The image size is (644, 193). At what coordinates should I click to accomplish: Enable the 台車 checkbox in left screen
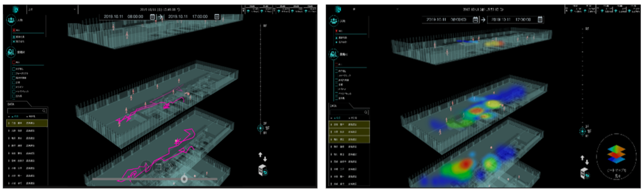[x=14, y=82]
